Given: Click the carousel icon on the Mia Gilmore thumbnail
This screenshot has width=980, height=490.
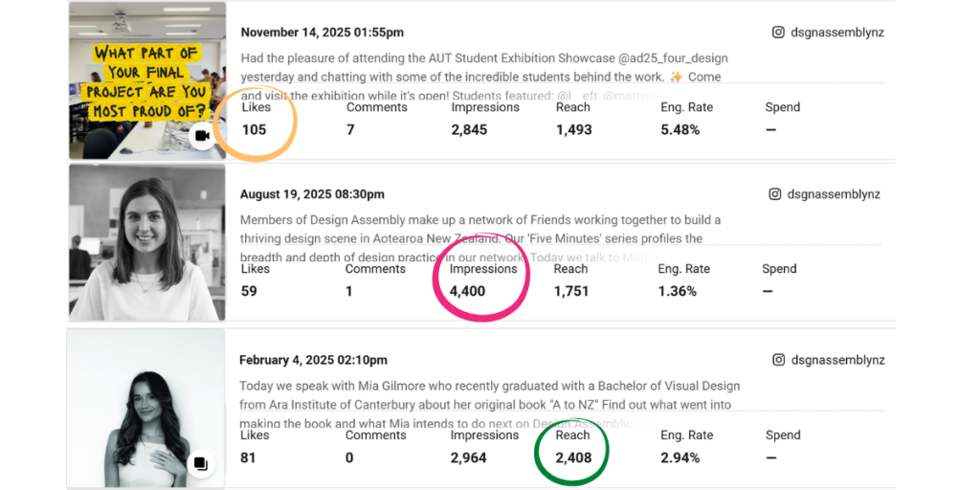Looking at the screenshot, I should pyautogui.click(x=200, y=463).
